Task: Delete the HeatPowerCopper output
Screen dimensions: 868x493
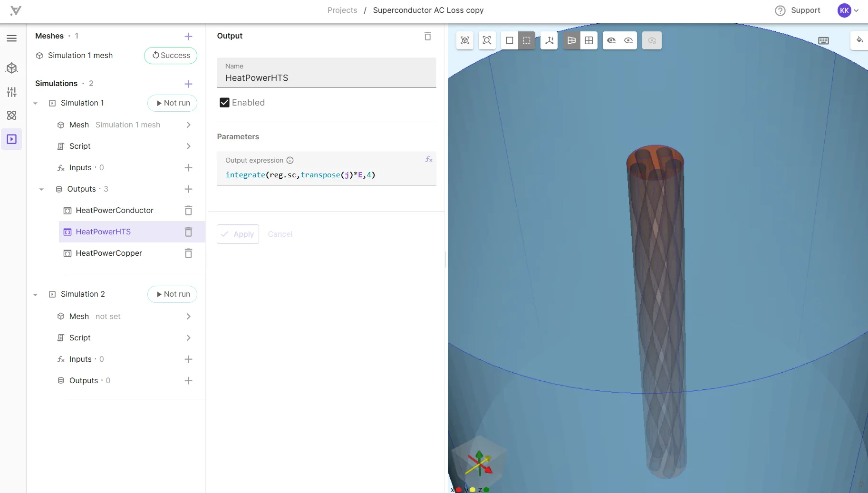Action: point(189,253)
